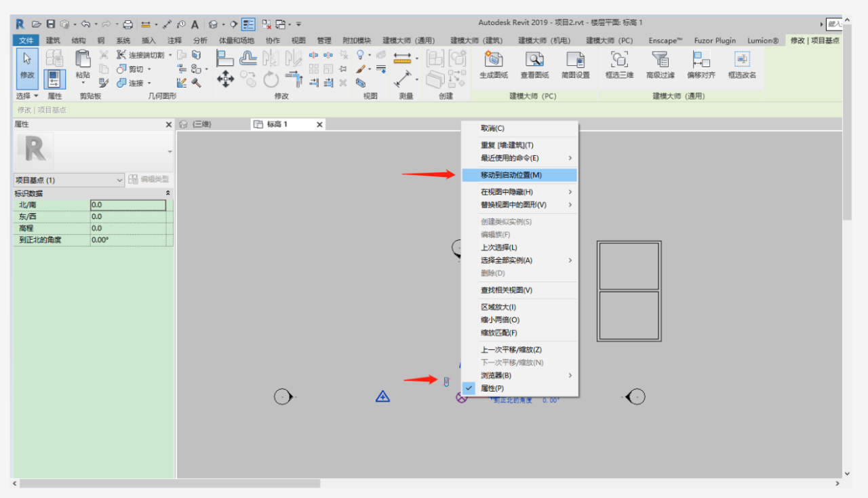
Task: Toggle the 属性 panel button
Action: coord(54,79)
